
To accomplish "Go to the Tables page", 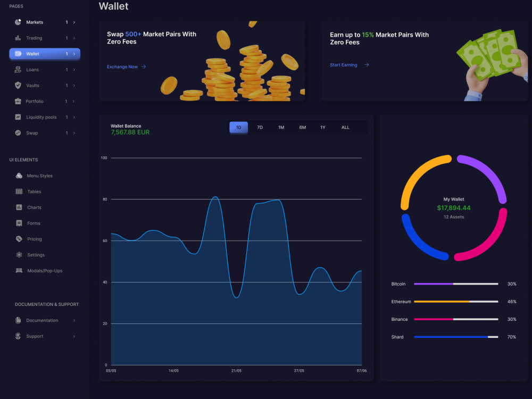I will coord(34,192).
